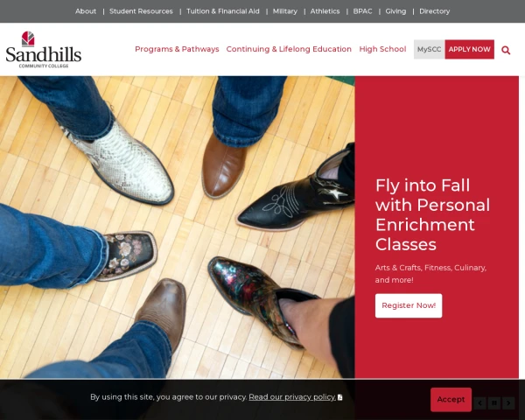Open Tuition & Financial Aid page
Screen dimensions: 525x420
(x=222, y=11)
